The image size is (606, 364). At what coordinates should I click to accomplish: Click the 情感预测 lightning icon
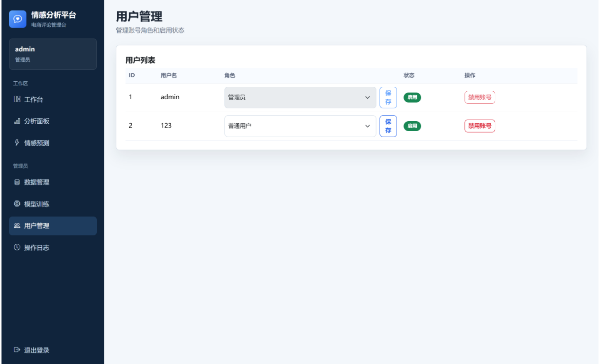[17, 143]
